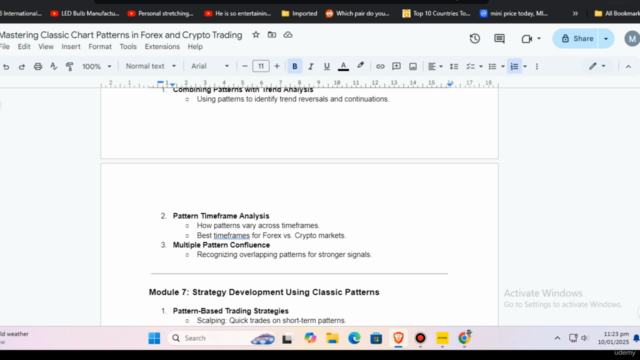Click the Undo arrow icon

6,67
